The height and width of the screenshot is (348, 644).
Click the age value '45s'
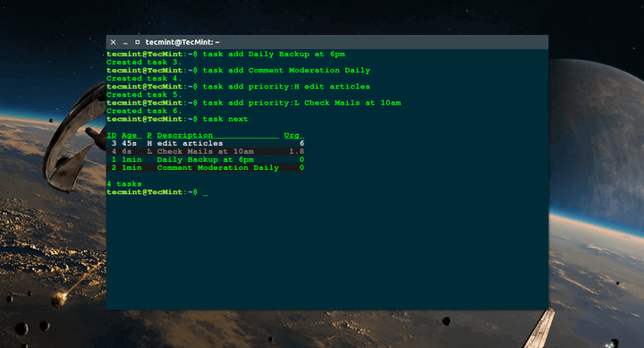pos(130,143)
